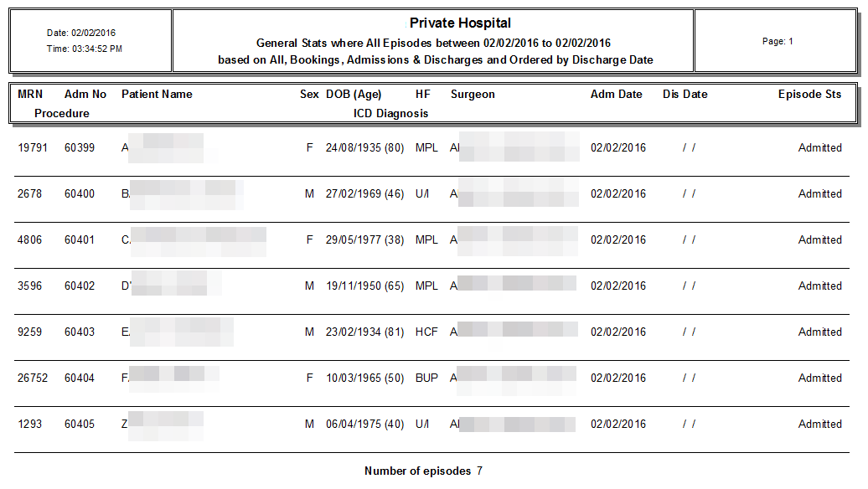Select the BUP health fund code
The height and width of the screenshot is (489, 868).
coord(426,378)
